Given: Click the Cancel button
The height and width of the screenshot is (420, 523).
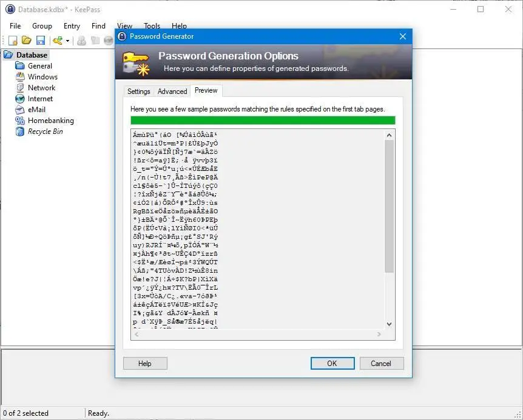Looking at the screenshot, I should pyautogui.click(x=381, y=364).
